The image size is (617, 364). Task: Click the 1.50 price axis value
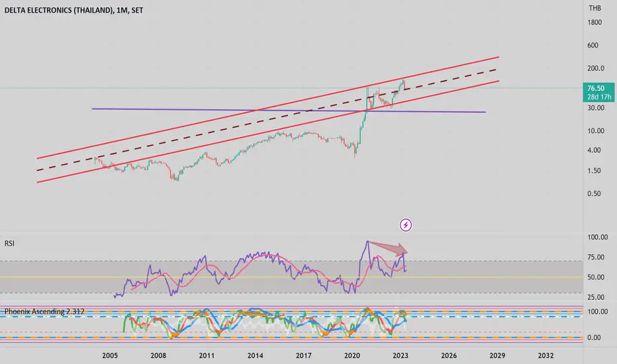[594, 171]
